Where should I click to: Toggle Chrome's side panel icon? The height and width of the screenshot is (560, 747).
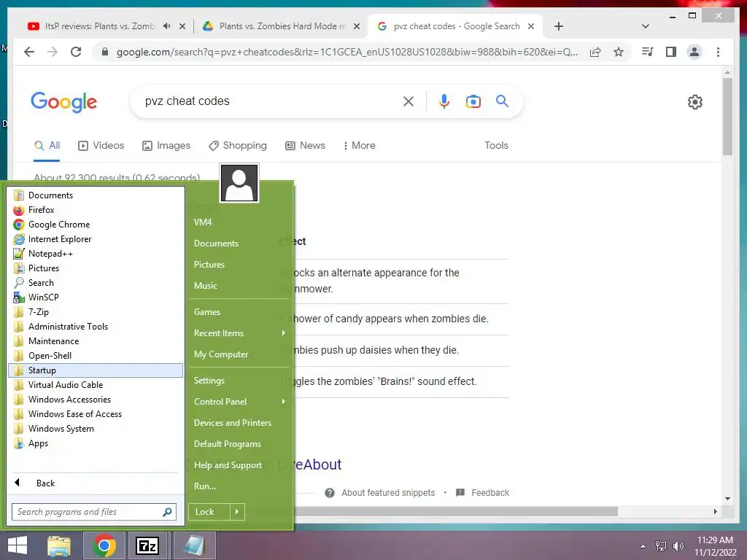[671, 52]
